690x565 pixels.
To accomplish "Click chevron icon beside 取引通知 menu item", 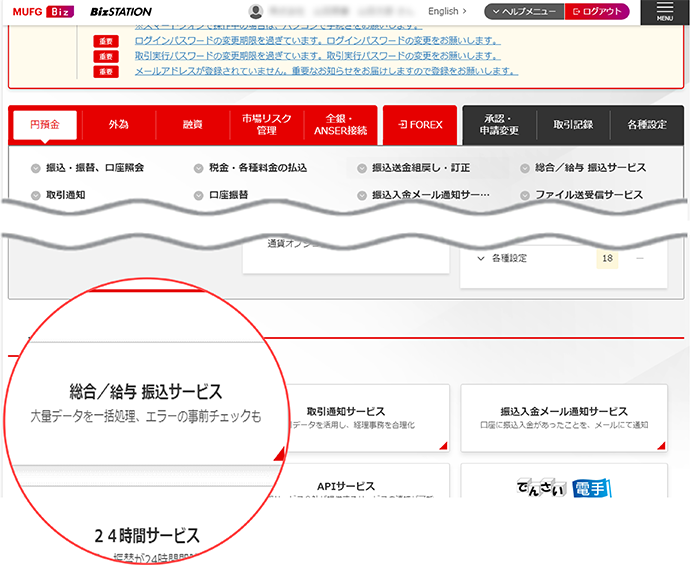I will click(36, 195).
